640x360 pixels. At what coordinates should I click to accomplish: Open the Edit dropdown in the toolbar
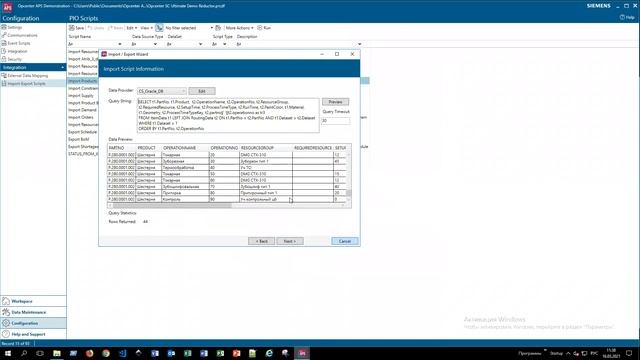131,28
